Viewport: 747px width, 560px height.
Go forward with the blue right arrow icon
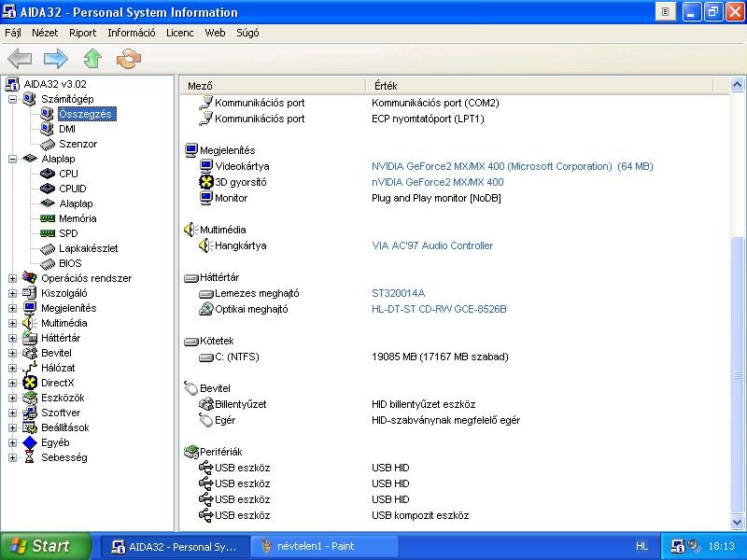(x=56, y=59)
